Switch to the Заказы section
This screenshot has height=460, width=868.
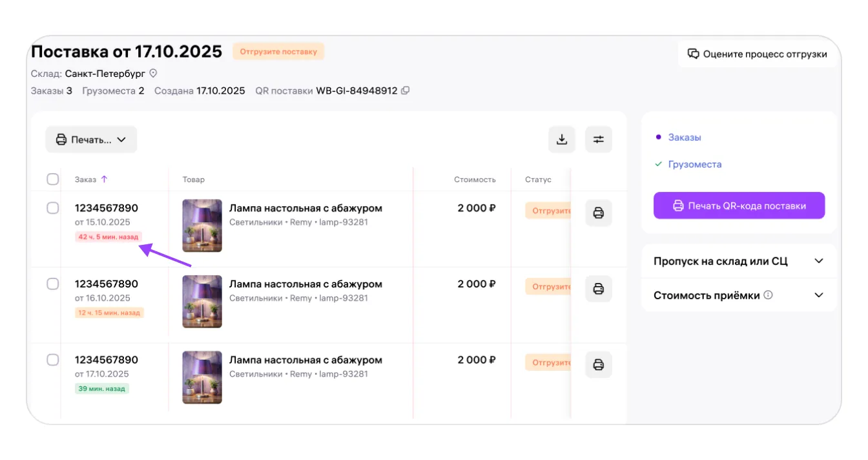click(684, 138)
